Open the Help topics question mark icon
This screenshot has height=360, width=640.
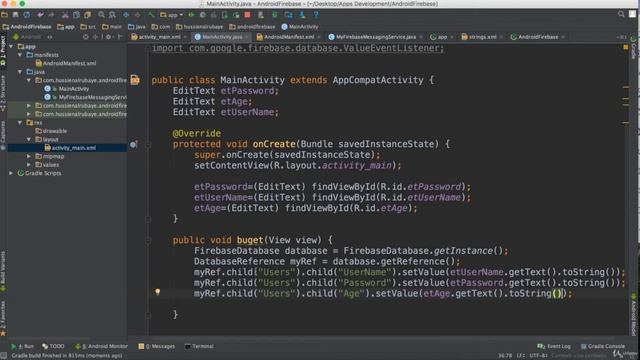pos(316,15)
